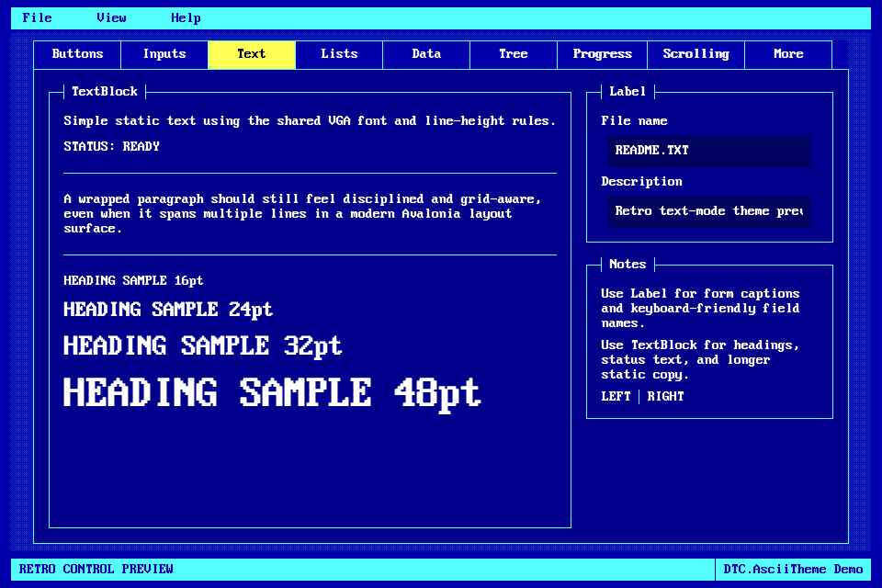Open the View menu
This screenshot has height=588, width=882.
[111, 18]
